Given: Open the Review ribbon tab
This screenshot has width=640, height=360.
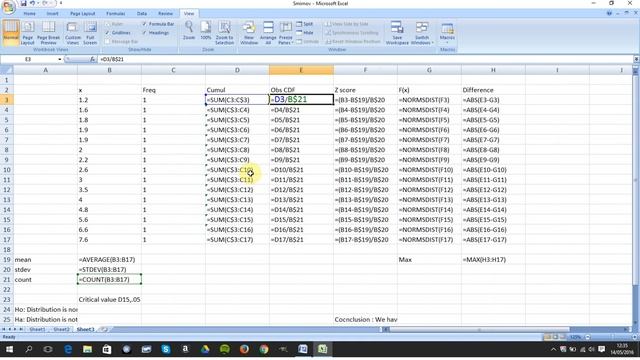Looking at the screenshot, I should [165, 13].
